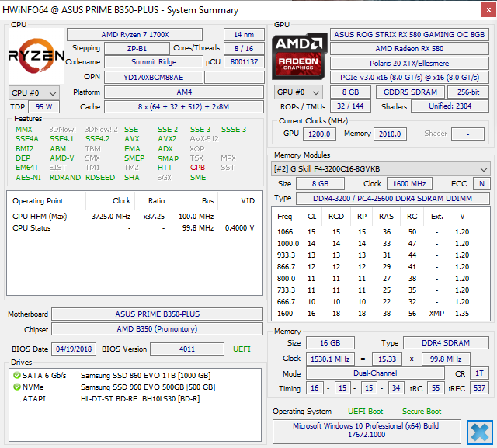The image size is (497, 448).
Task: Click the Secure Boot label
Action: [x=422, y=412]
